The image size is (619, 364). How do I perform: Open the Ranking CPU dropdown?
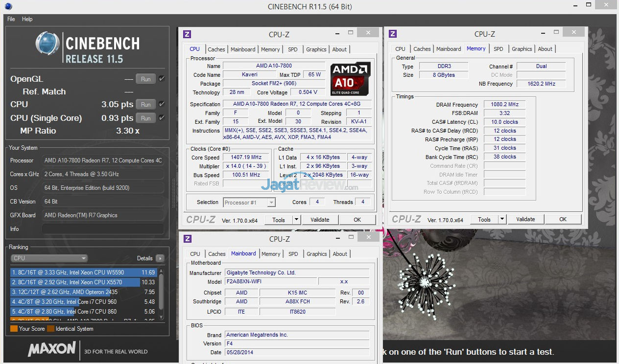pyautogui.click(x=49, y=258)
